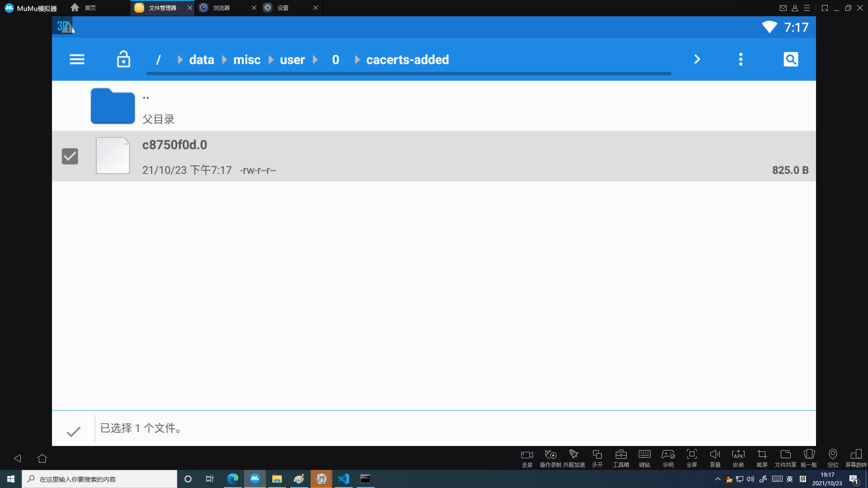
Task: Enable file selection mode checkbox
Action: (73, 428)
